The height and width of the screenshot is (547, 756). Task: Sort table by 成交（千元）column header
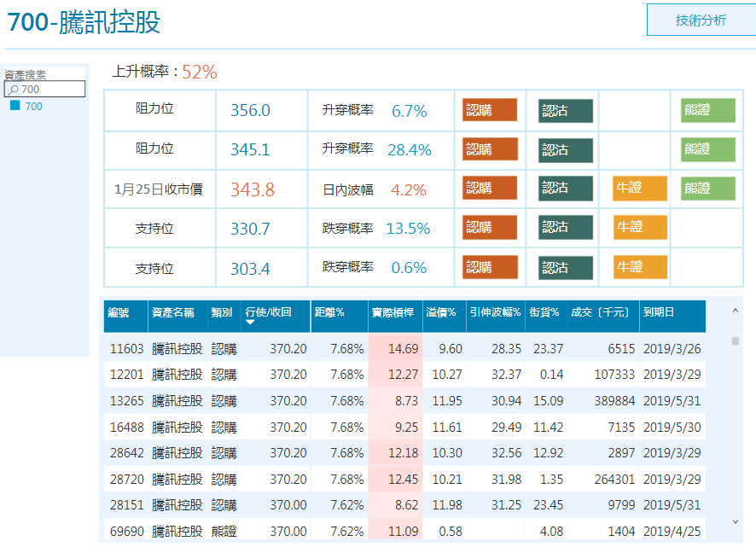(602, 317)
